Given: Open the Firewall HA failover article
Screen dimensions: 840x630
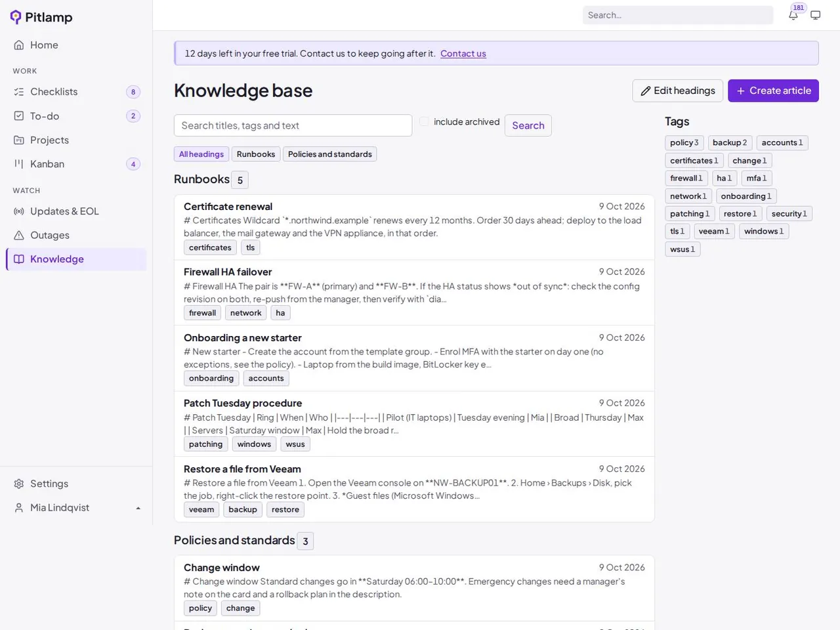Looking at the screenshot, I should (x=228, y=272).
